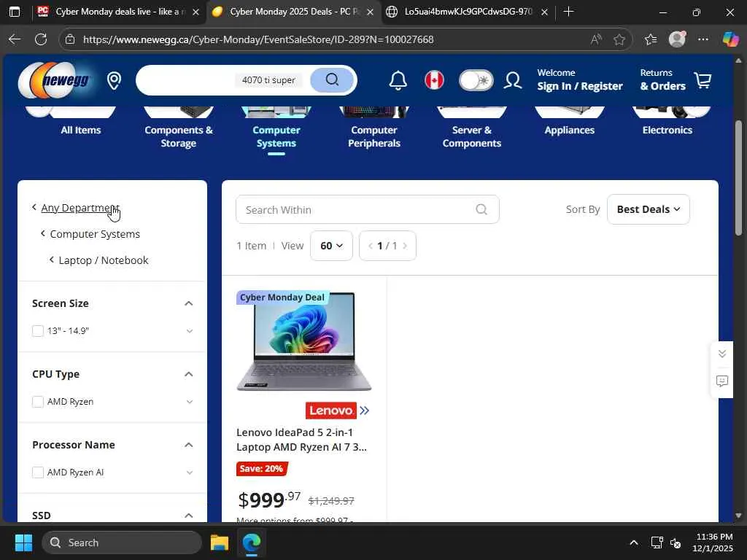Click the Computer Systems breadcrumb
This screenshot has width=747, height=560.
(95, 234)
